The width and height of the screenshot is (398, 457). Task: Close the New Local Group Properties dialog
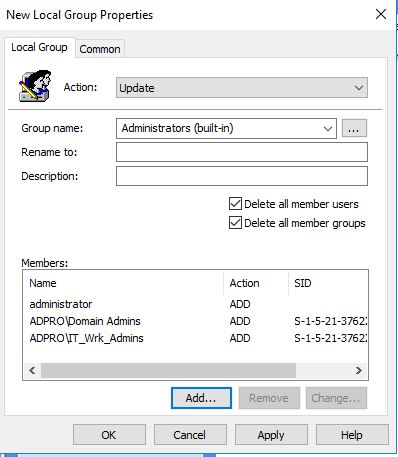click(381, 14)
